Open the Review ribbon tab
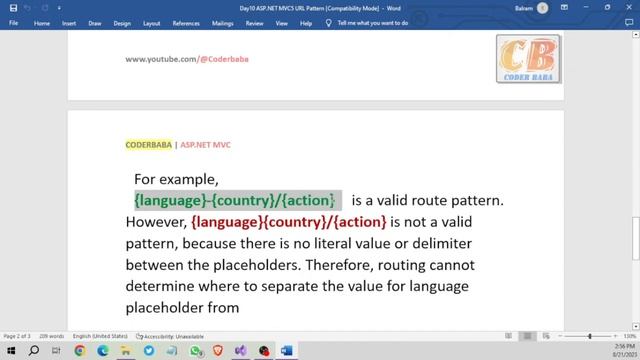 (254, 23)
